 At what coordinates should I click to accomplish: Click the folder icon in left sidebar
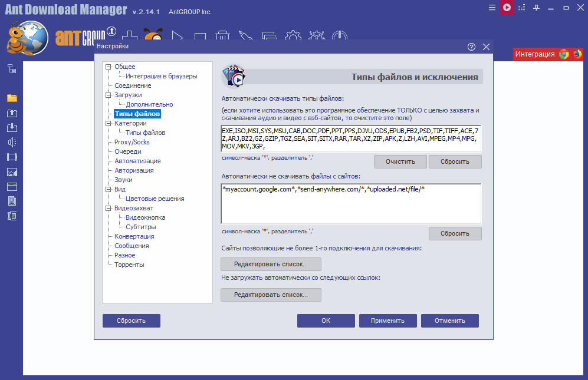[12, 98]
